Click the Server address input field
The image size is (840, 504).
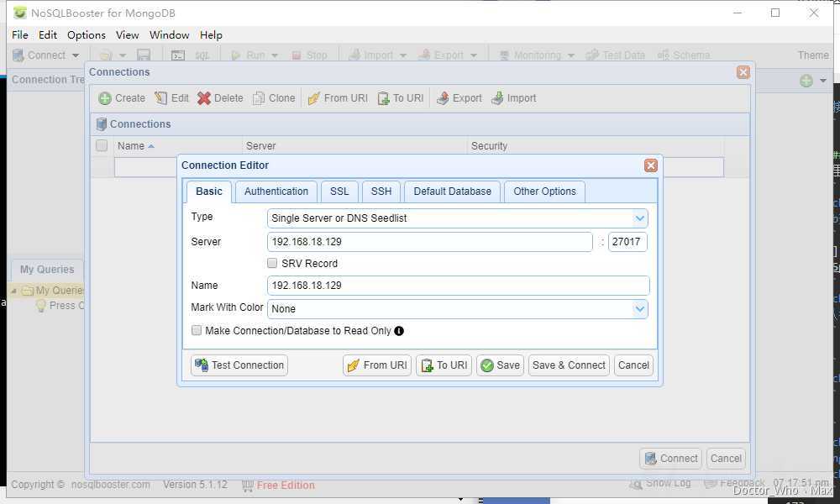(429, 242)
